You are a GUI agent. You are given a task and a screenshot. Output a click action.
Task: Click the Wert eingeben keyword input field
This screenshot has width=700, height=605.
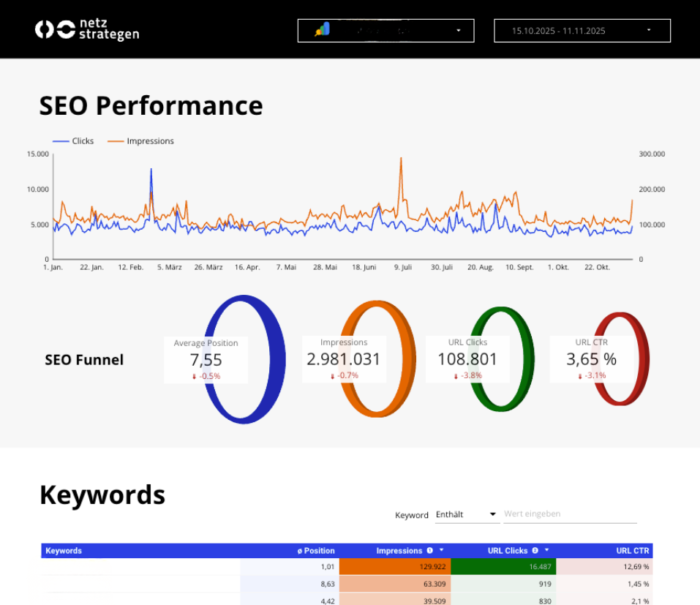569,514
